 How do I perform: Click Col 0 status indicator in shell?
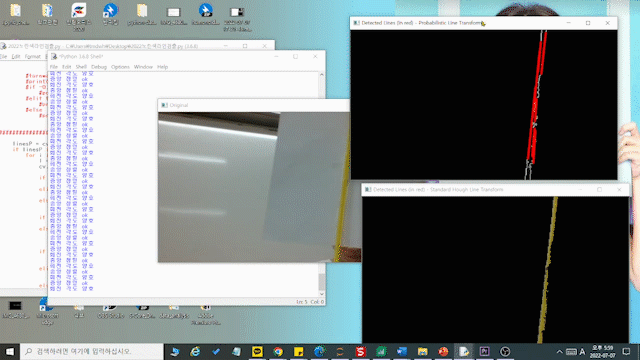[x=317, y=302]
